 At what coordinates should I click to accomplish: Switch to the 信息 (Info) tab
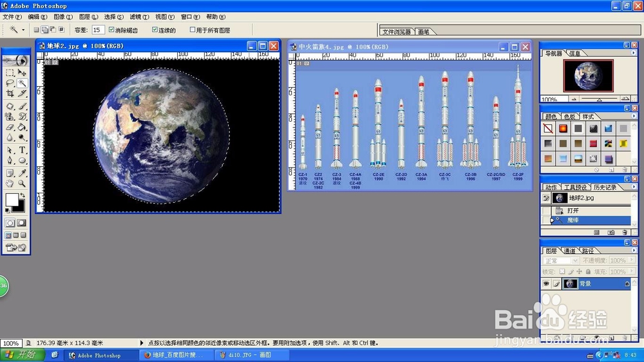(574, 53)
